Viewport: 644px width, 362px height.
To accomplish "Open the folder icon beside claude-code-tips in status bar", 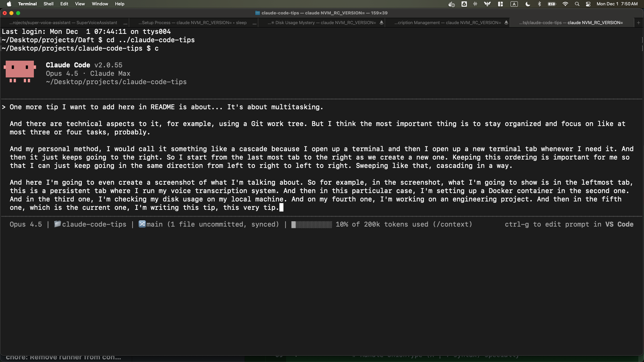I will pyautogui.click(x=57, y=225).
